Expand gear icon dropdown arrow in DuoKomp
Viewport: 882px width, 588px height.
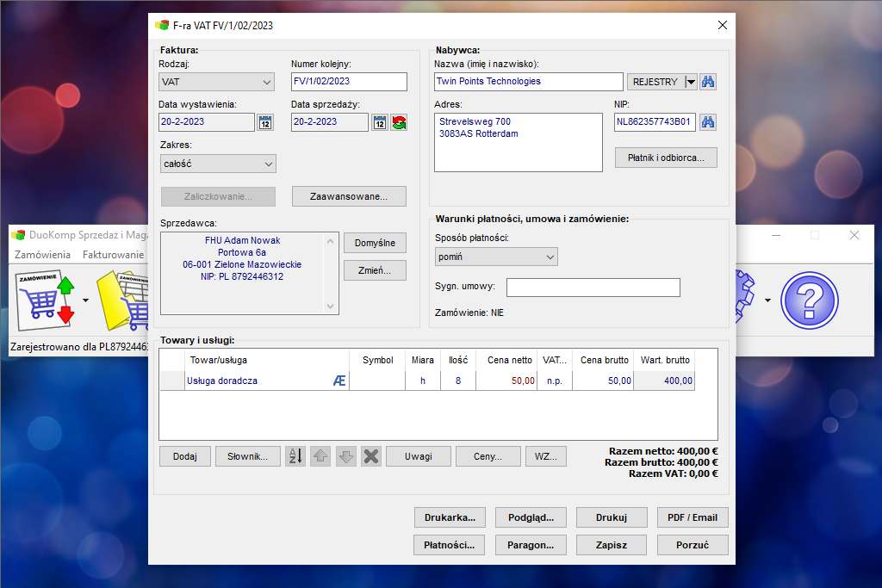pos(767,300)
